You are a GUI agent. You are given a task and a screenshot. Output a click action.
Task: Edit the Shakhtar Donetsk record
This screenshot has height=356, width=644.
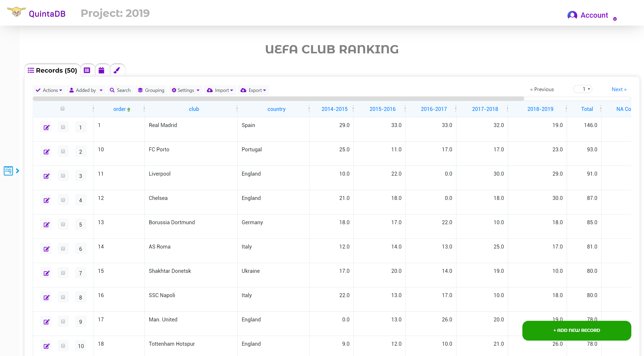pos(46,273)
